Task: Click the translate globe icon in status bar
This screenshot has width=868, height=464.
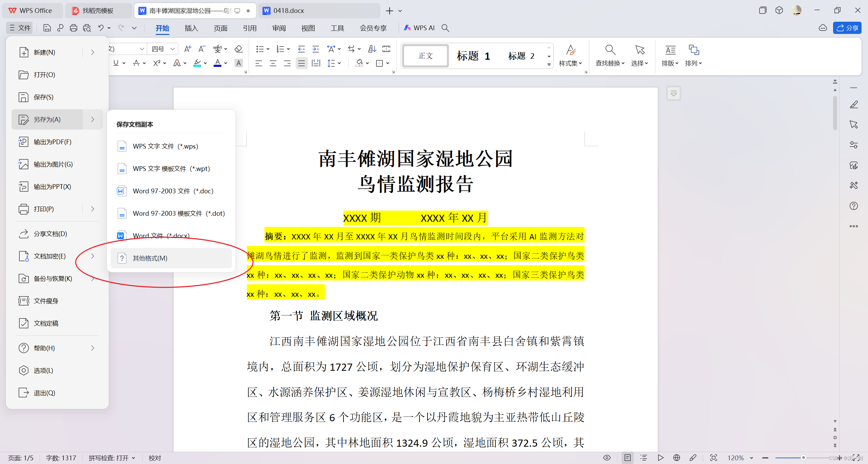Action: 676,458
